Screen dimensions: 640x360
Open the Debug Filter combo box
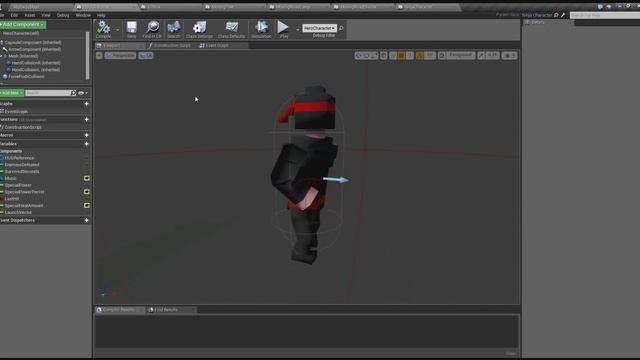319,28
